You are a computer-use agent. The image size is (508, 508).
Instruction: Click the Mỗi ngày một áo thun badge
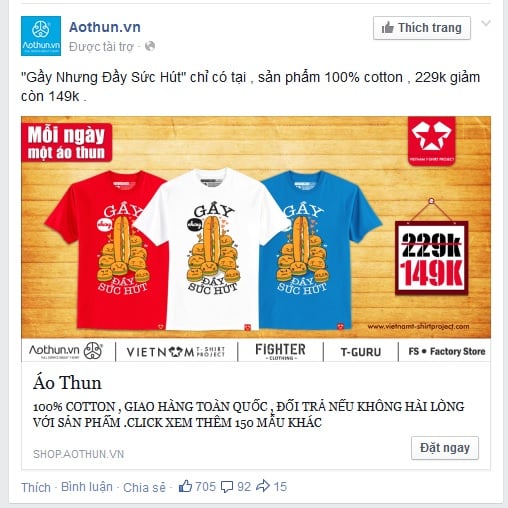67,143
